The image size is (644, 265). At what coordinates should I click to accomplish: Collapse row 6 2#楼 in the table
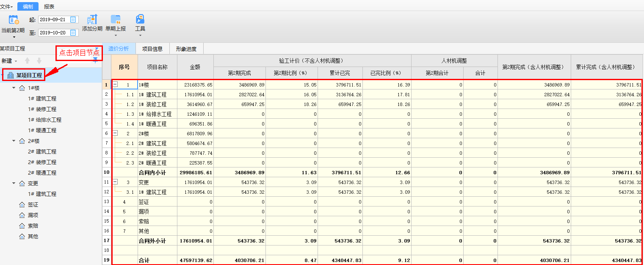click(115, 134)
